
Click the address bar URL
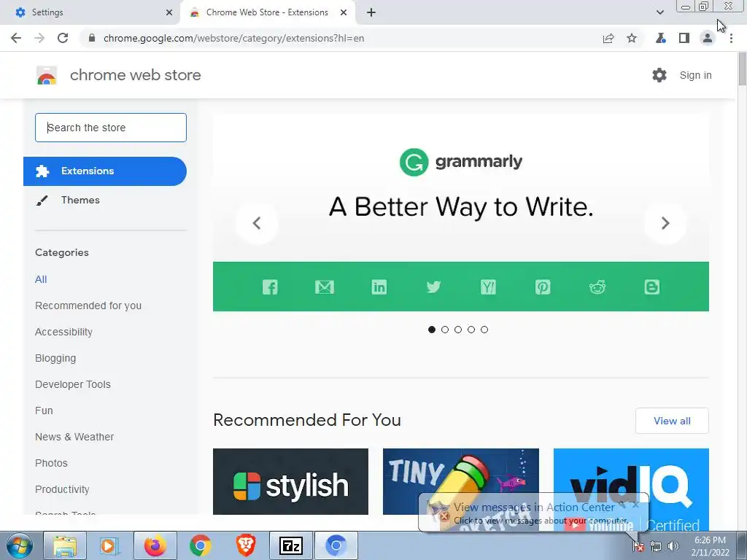coord(234,38)
